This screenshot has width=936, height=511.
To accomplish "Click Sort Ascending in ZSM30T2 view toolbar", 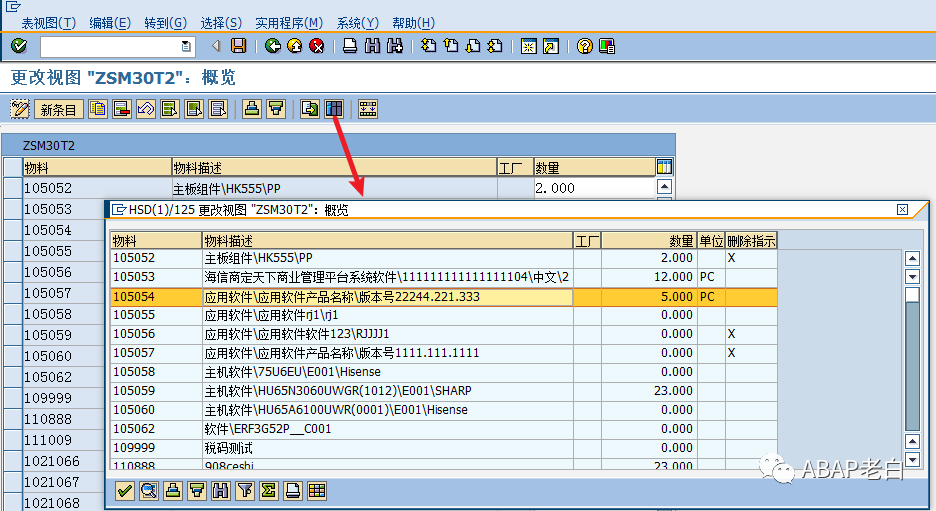I will click(x=252, y=109).
